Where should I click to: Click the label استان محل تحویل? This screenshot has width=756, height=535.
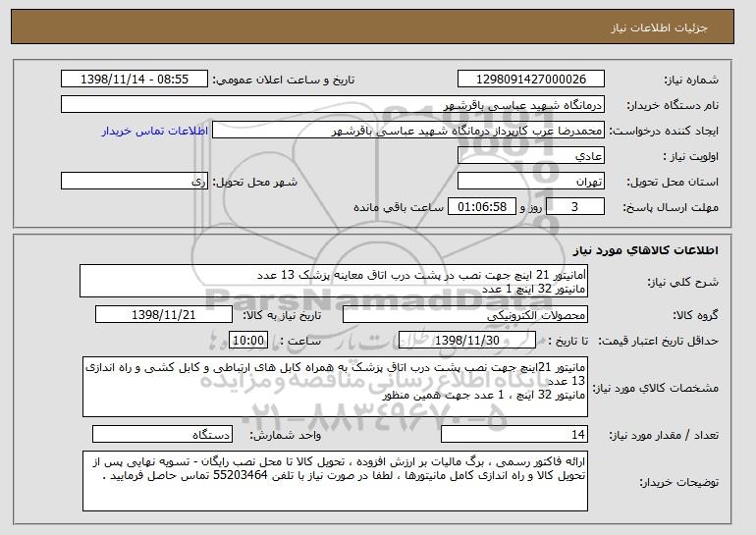coord(673,183)
